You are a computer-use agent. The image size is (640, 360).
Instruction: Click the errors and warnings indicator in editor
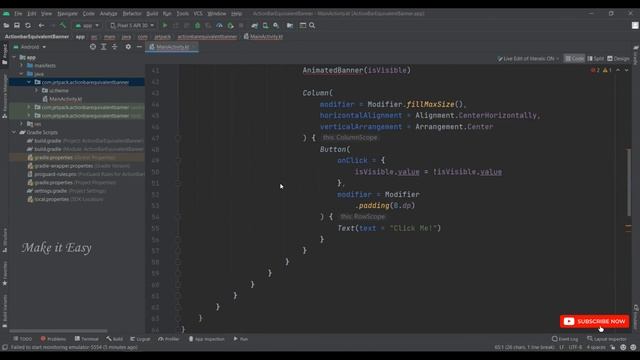pos(600,70)
